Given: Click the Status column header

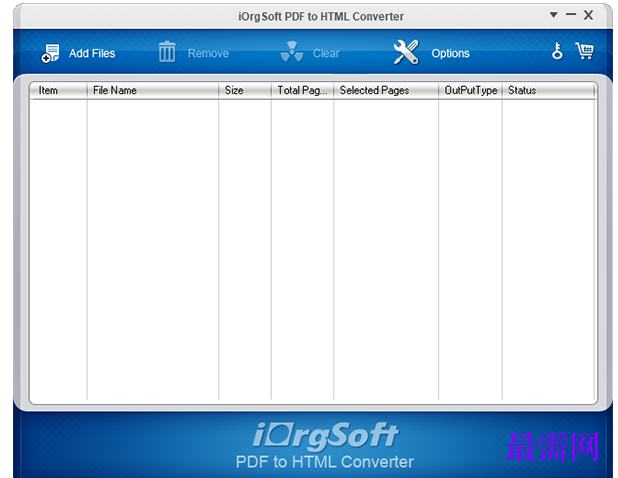Looking at the screenshot, I should (x=549, y=91).
